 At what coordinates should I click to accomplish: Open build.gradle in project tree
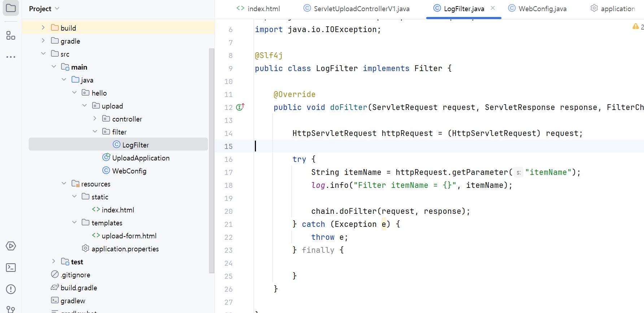coord(79,288)
